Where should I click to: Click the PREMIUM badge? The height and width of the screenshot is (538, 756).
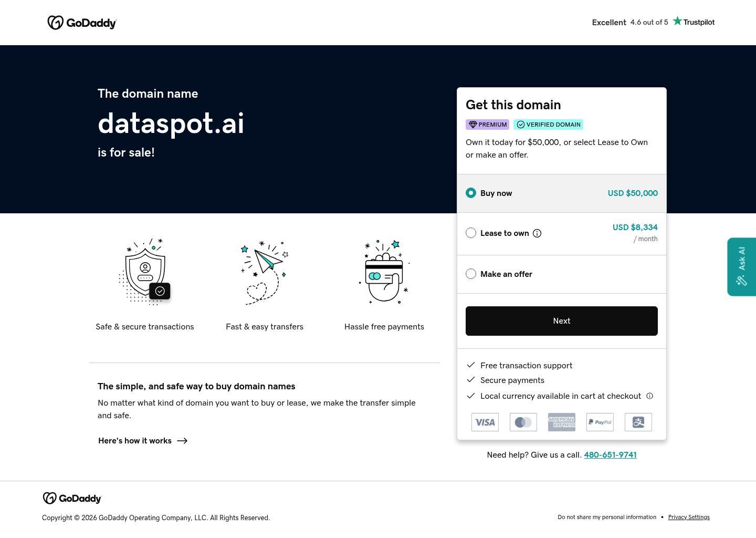click(x=487, y=125)
